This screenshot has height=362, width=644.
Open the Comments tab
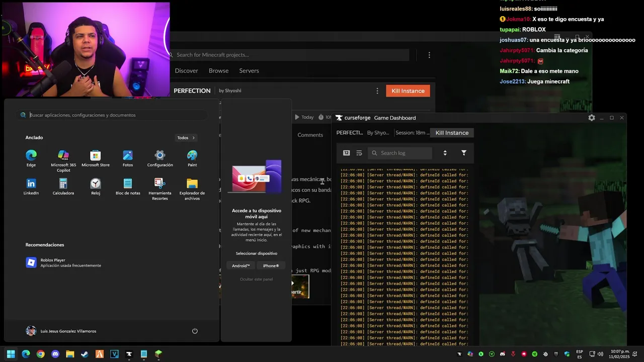310,135
